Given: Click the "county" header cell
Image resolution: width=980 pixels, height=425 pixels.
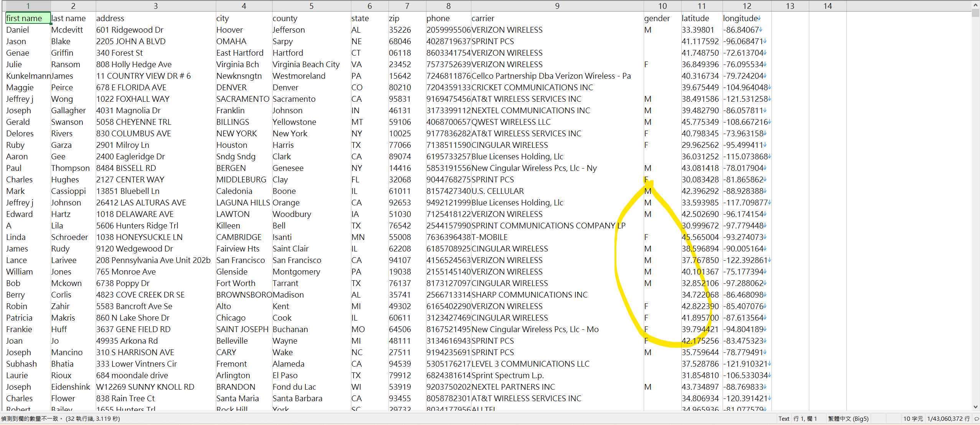Looking at the screenshot, I should pyautogui.click(x=311, y=18).
